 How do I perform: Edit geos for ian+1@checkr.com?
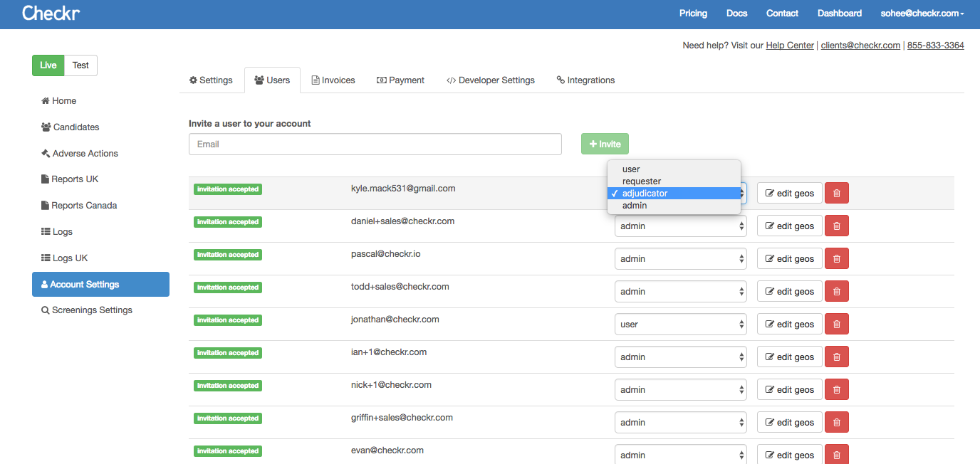[789, 357]
